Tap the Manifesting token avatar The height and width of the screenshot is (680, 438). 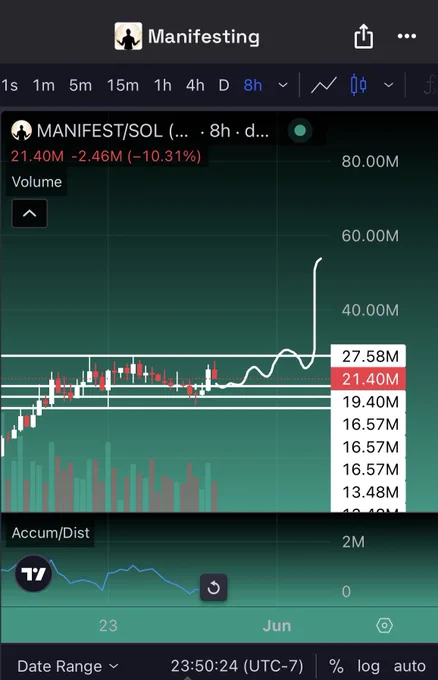[128, 36]
